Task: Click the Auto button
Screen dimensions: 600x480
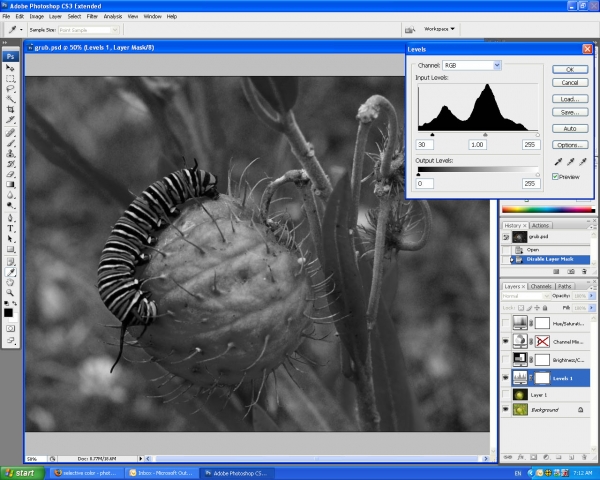Action: pyautogui.click(x=570, y=129)
